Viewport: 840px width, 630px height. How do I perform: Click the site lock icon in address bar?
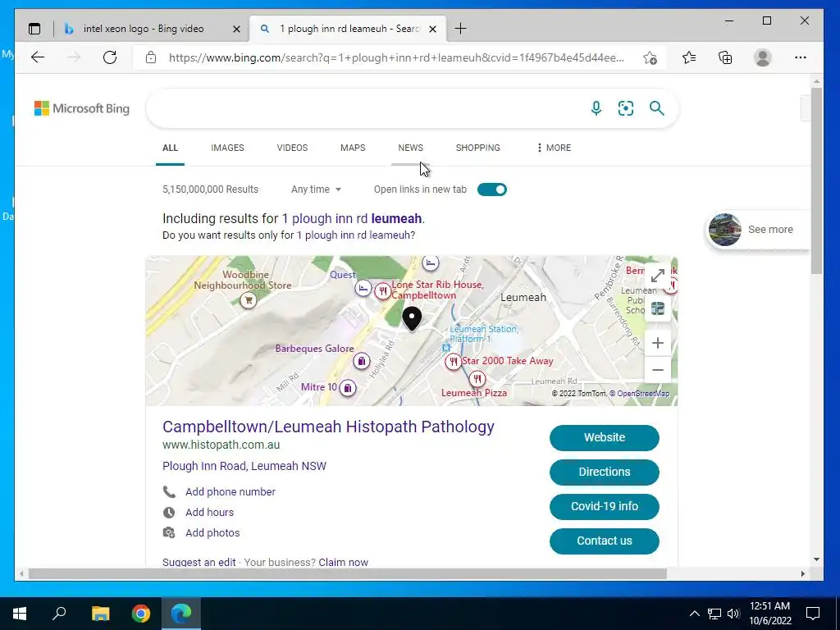coord(151,57)
